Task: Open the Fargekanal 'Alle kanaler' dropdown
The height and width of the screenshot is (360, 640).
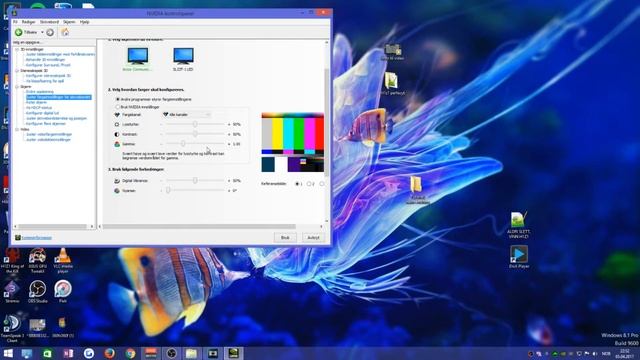Action: (187, 115)
